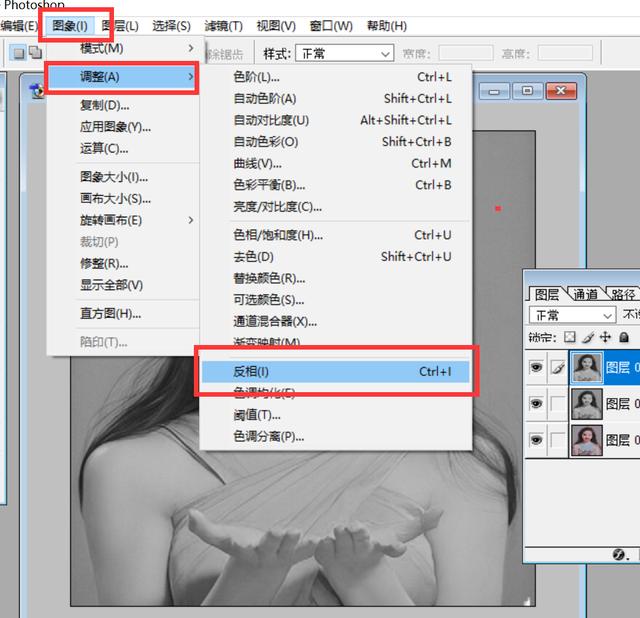Switch to the 图层 tab

[x=547, y=294]
